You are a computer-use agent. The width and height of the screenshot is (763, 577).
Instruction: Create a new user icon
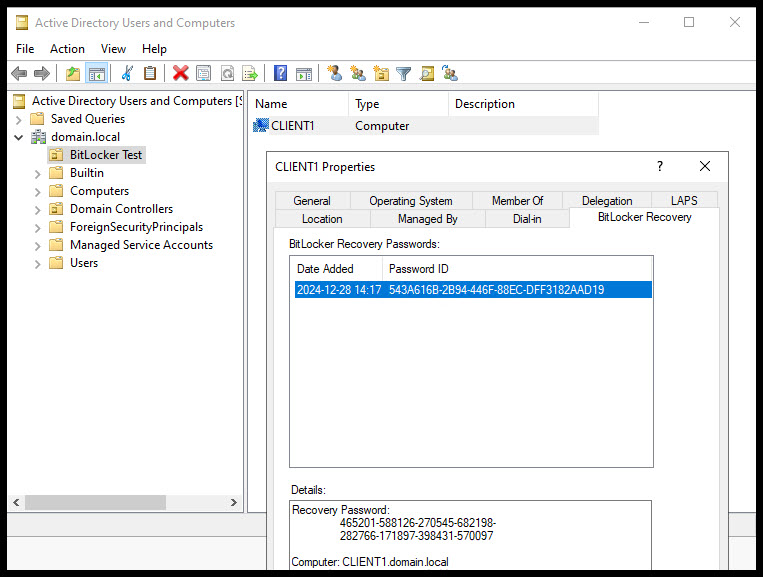point(334,73)
